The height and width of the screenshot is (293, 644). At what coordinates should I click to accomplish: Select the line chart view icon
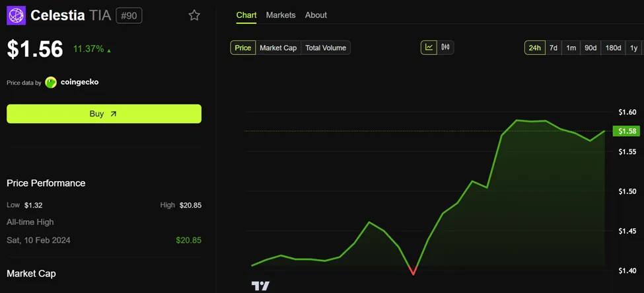coord(429,48)
